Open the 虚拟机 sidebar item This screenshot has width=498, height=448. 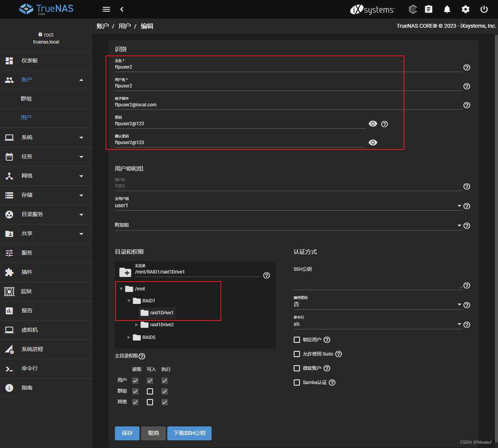coord(46,330)
